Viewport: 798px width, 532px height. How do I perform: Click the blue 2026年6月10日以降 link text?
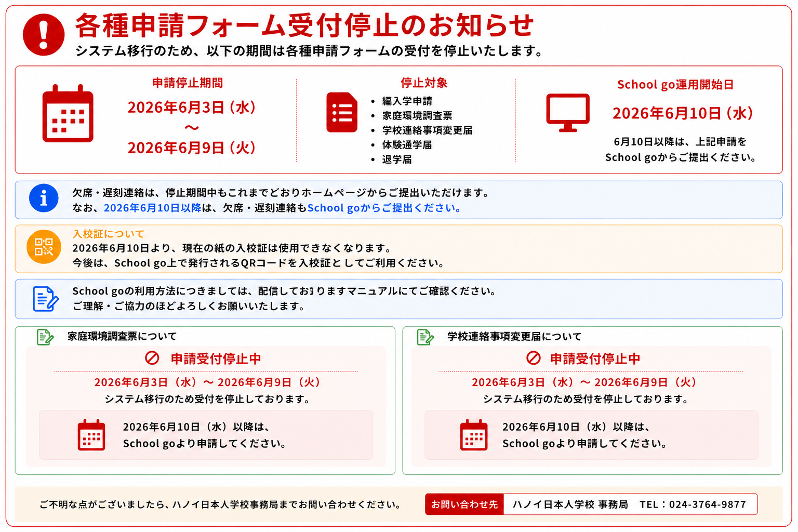pyautogui.click(x=152, y=208)
